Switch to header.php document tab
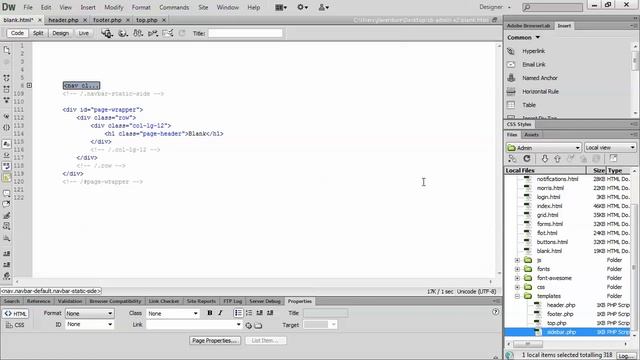 pos(63,20)
